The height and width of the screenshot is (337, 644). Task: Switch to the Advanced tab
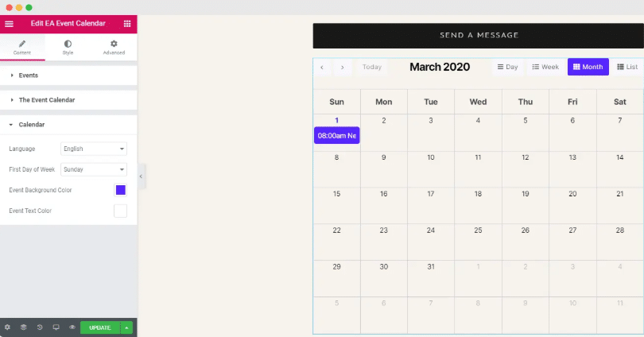tap(114, 47)
